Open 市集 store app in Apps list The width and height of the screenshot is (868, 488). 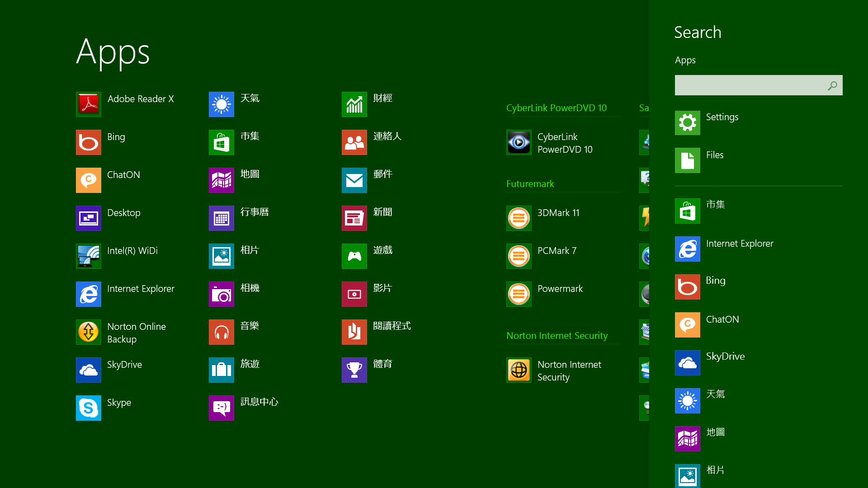221,142
